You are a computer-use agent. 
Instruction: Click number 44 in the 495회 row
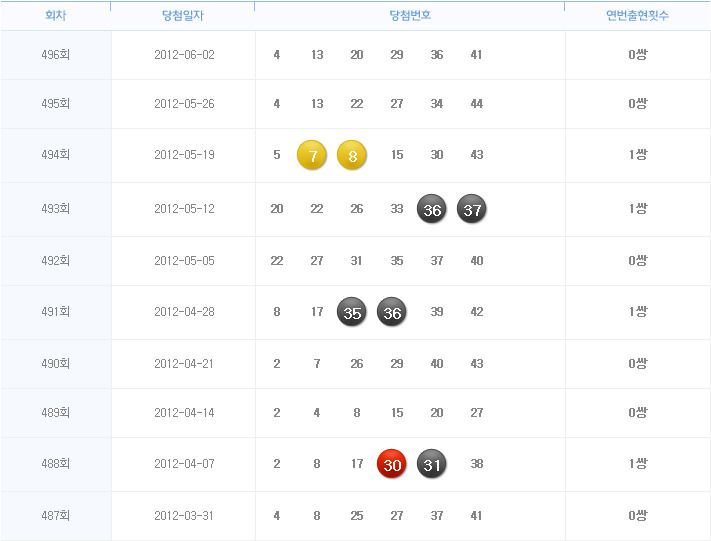pyautogui.click(x=477, y=104)
